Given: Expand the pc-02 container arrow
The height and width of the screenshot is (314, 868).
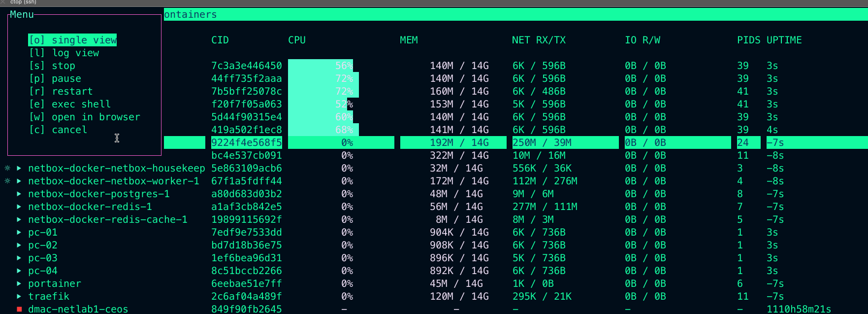Looking at the screenshot, I should [19, 245].
